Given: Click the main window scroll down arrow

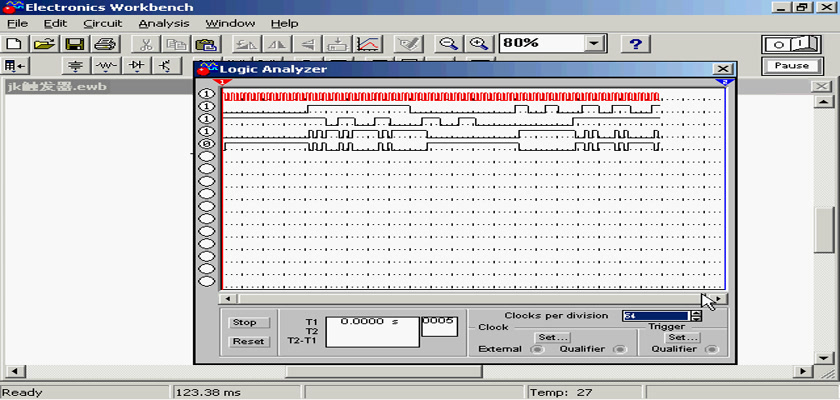Looking at the screenshot, I should pos(824,358).
